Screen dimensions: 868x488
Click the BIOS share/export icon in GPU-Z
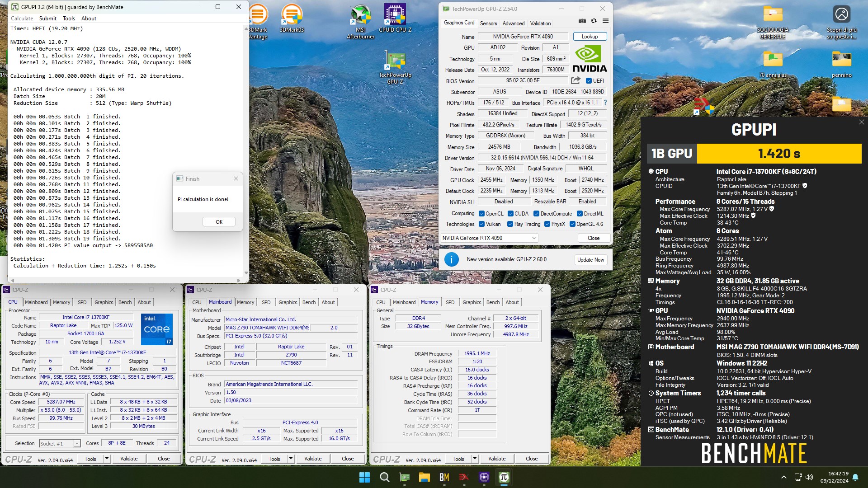576,80
